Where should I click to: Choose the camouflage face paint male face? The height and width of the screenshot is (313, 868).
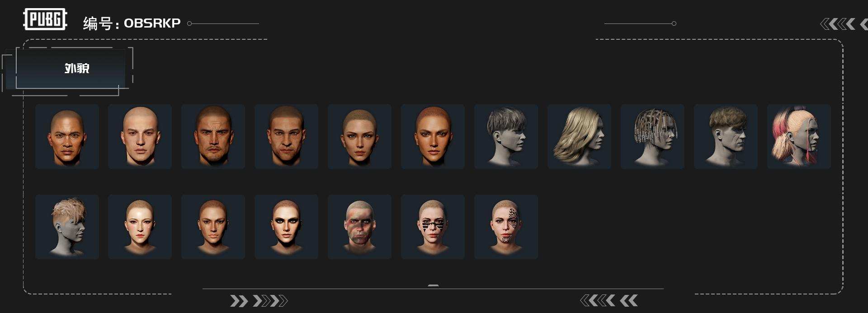coord(359,227)
